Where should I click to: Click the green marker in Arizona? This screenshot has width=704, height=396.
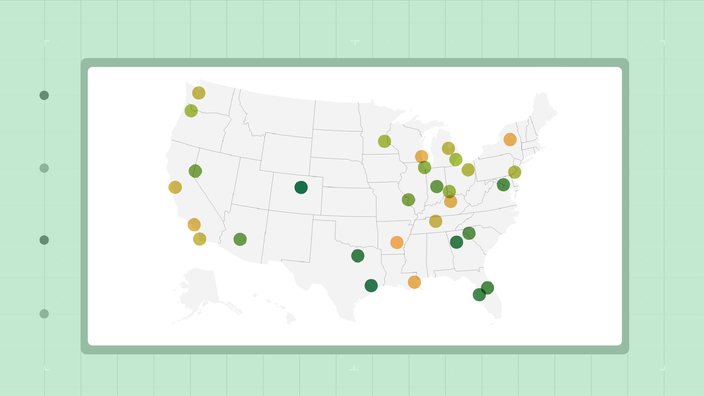pyautogui.click(x=240, y=239)
